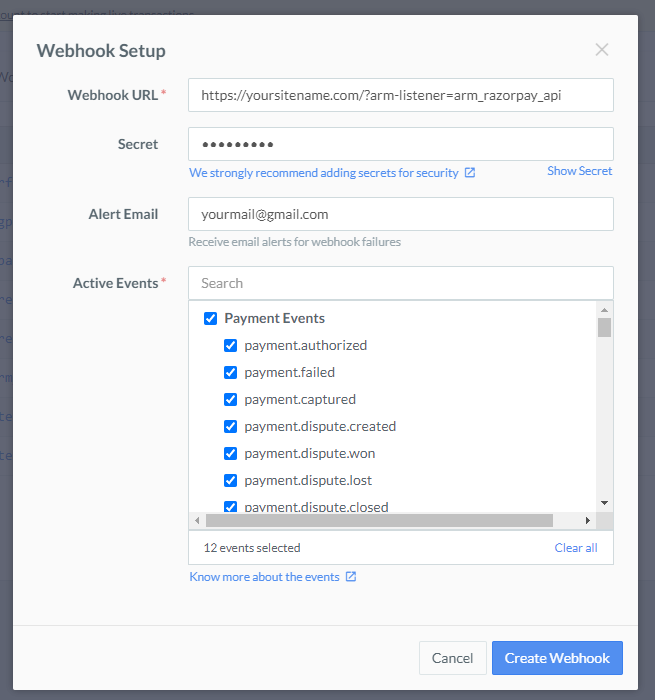Click the horizontal scrollbar of events list
Viewport: 655px width, 700px height.
click(x=379, y=520)
